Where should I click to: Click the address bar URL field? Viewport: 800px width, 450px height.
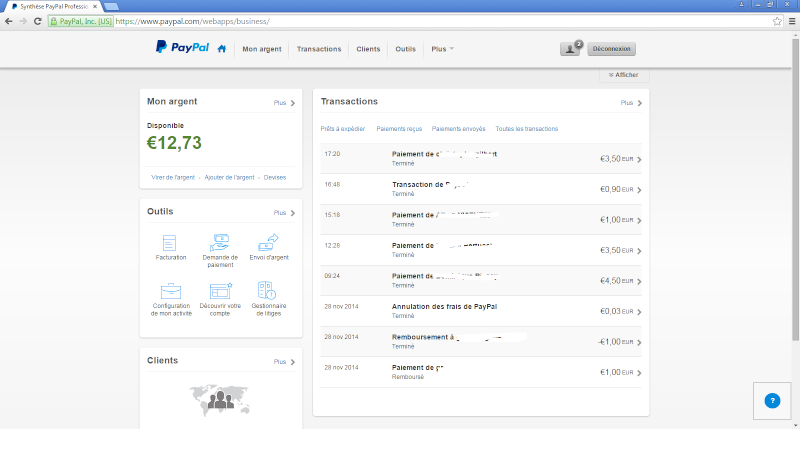pyautogui.click(x=441, y=21)
